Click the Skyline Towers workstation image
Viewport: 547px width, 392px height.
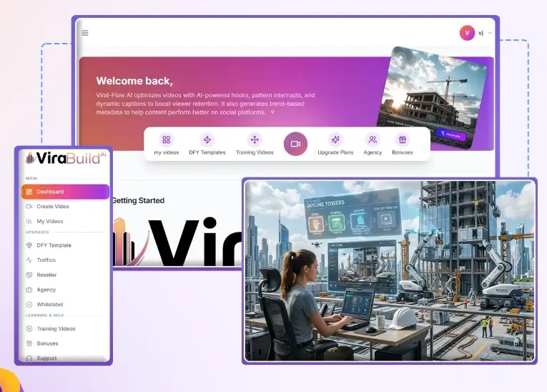(389, 271)
